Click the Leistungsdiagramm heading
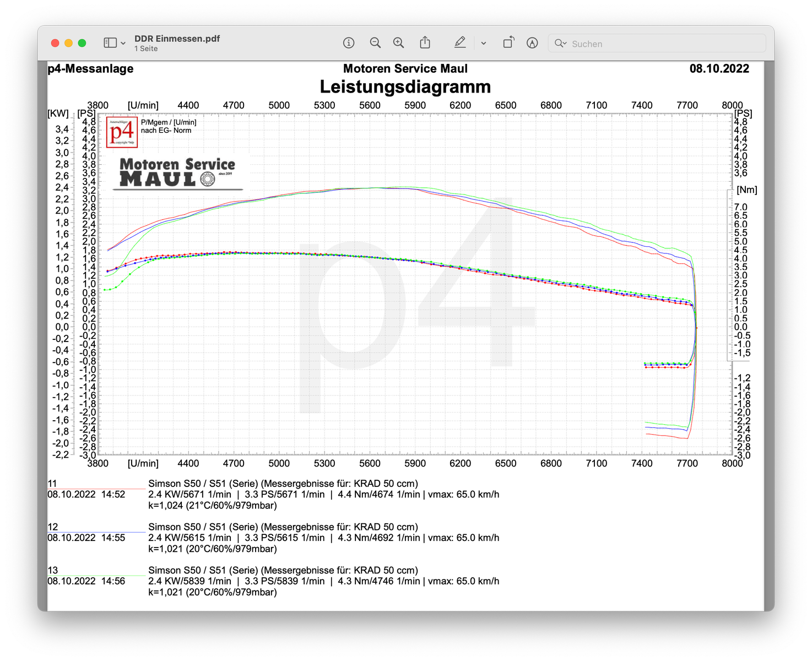This screenshot has height=661, width=812. (x=405, y=87)
